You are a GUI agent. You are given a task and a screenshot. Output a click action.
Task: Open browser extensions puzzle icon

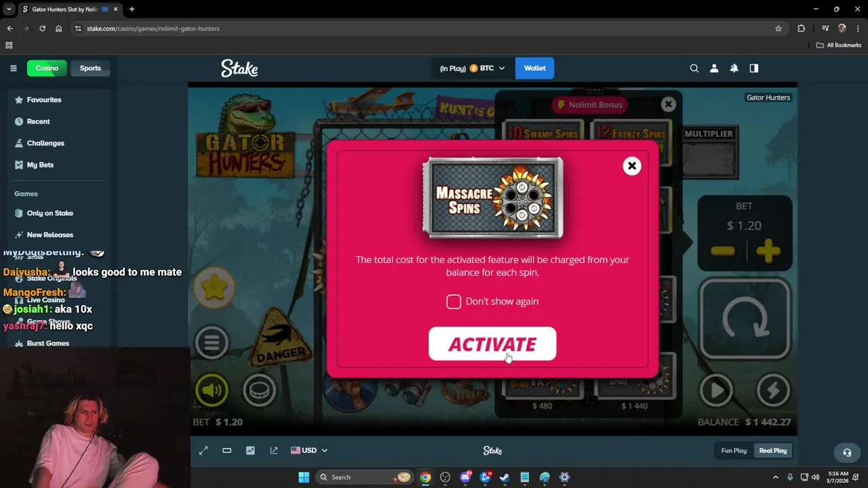coord(801,28)
